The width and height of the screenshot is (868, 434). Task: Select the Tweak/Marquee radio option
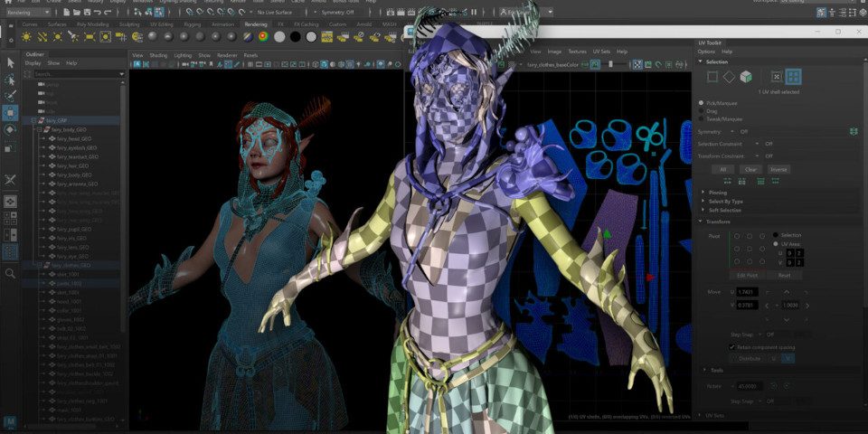pos(703,118)
